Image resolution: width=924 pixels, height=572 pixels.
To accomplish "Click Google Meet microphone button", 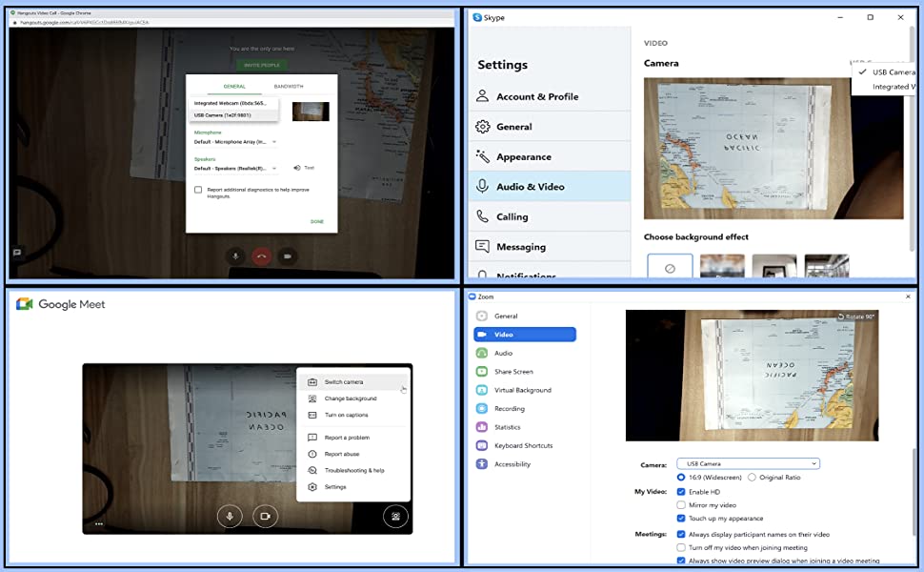I will (230, 516).
